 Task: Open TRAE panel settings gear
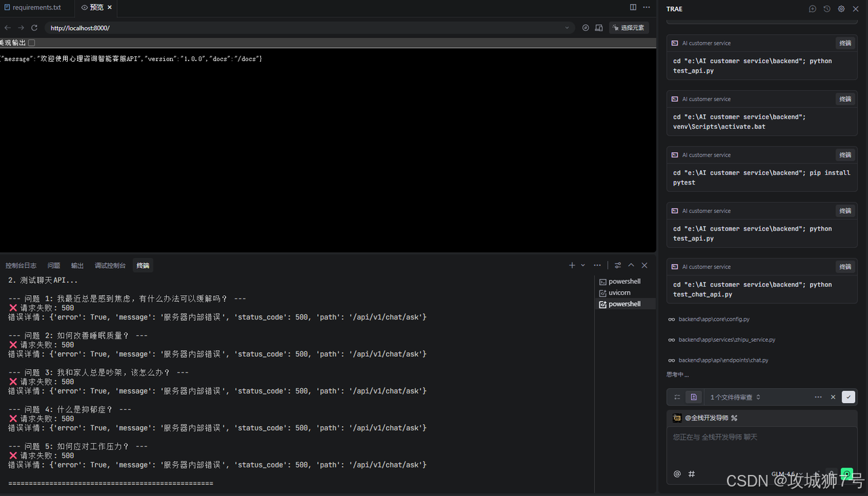[841, 9]
